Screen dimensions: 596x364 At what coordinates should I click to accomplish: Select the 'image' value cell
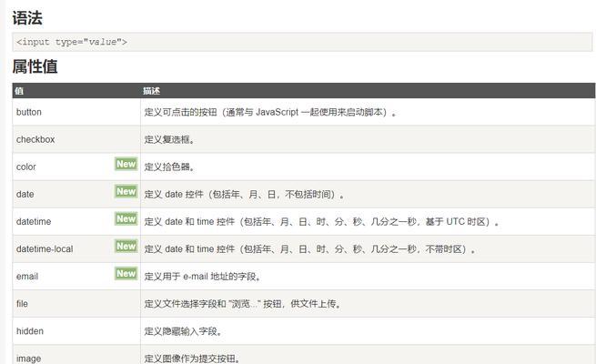pyautogui.click(x=76, y=355)
